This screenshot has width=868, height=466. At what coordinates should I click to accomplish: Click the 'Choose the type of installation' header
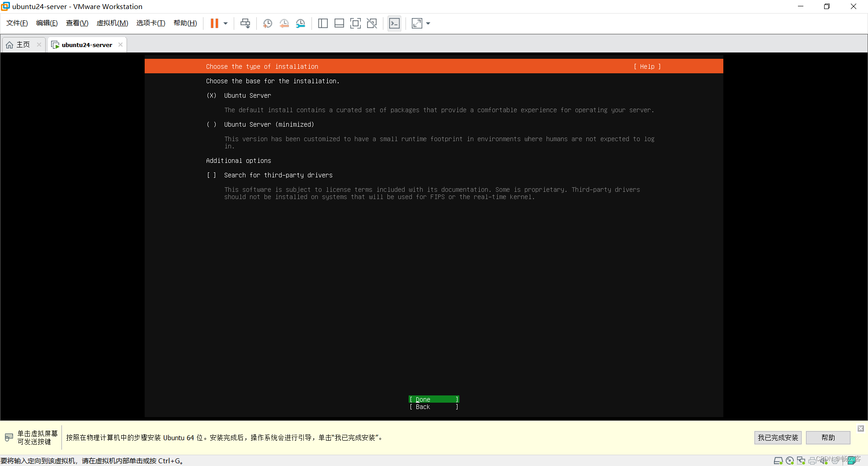[x=262, y=67]
